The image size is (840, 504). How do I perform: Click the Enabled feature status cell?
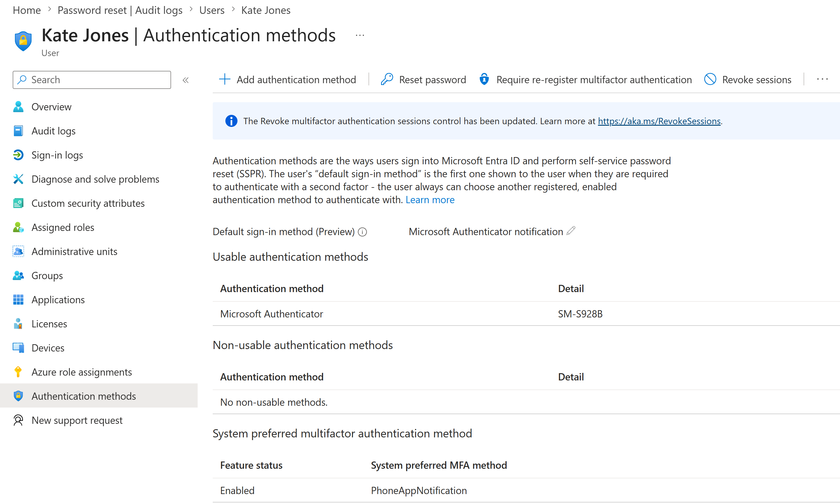pyautogui.click(x=237, y=490)
